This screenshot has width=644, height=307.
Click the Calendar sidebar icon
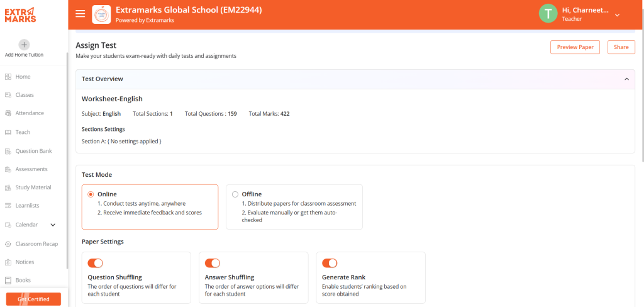8,225
